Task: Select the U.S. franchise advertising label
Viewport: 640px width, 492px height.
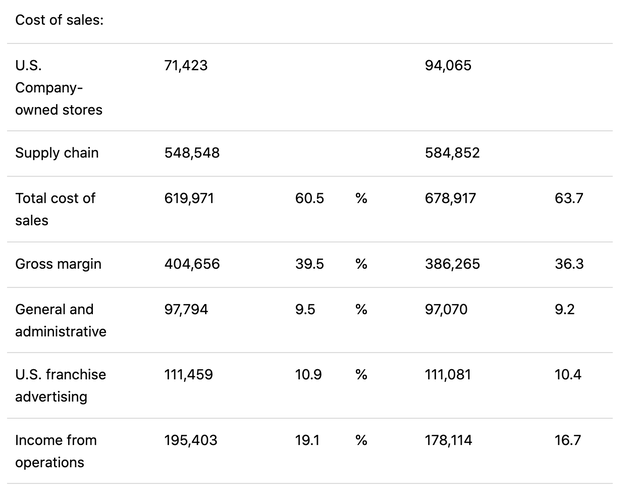Action: [60, 385]
